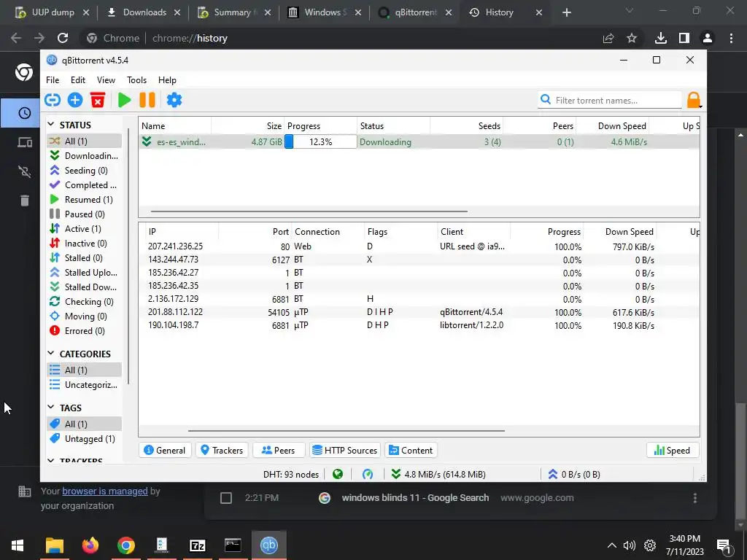Select Active (1) status filter
The width and height of the screenshot is (747, 560).
pos(84,228)
